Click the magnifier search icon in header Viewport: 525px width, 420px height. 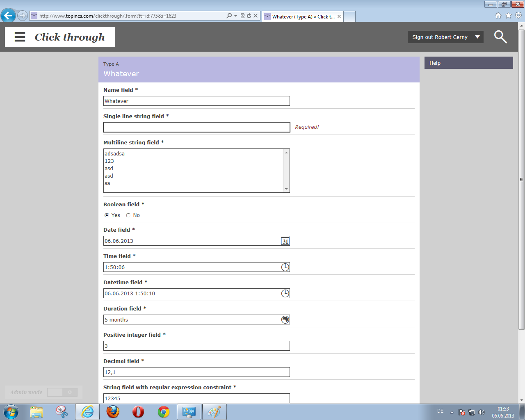500,37
